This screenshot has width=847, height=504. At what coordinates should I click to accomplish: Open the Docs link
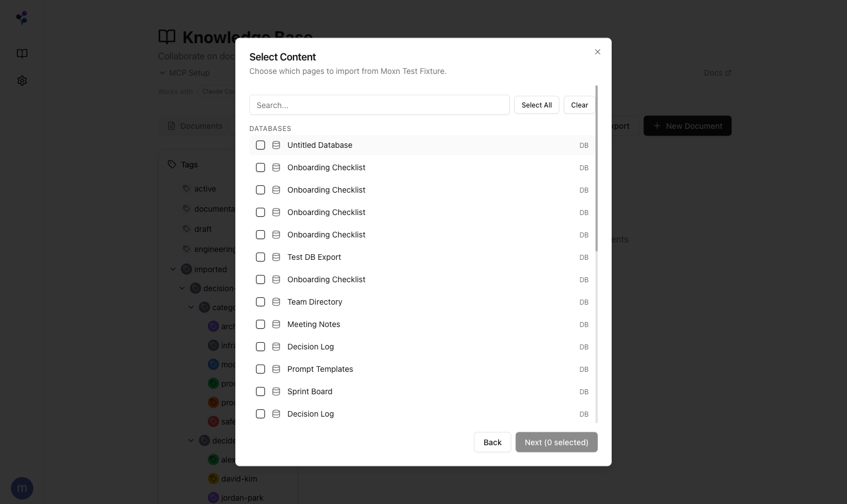pyautogui.click(x=717, y=72)
